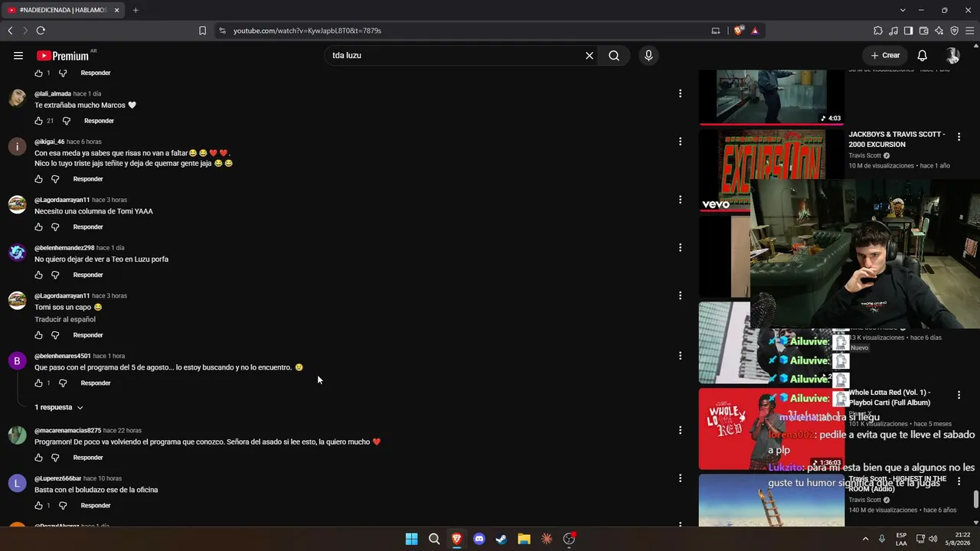Run search with the magnifier button
Screen dimensions: 980x551
pyautogui.click(x=614, y=55)
